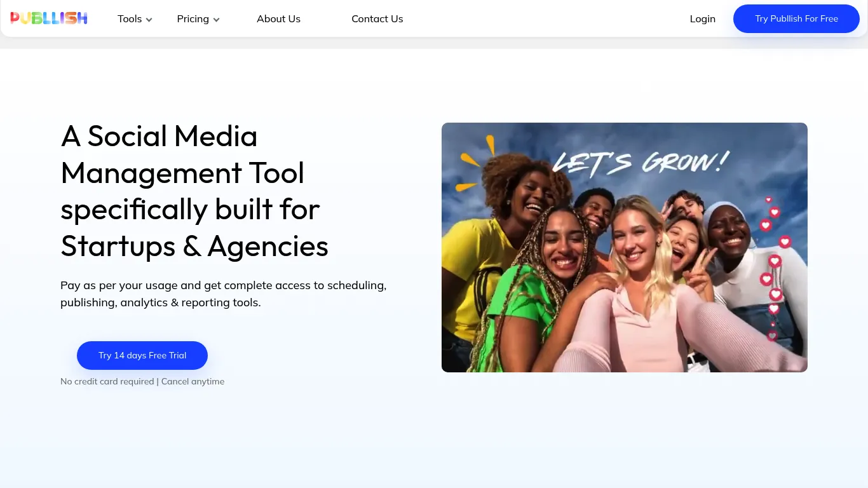This screenshot has width=868, height=488.
Task: Expand the chevron next to Pricing
Action: [x=217, y=20]
